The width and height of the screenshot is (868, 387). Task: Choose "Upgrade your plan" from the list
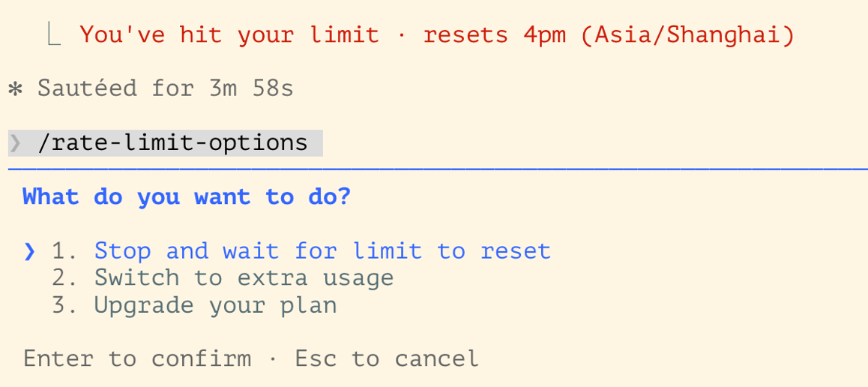[215, 305]
